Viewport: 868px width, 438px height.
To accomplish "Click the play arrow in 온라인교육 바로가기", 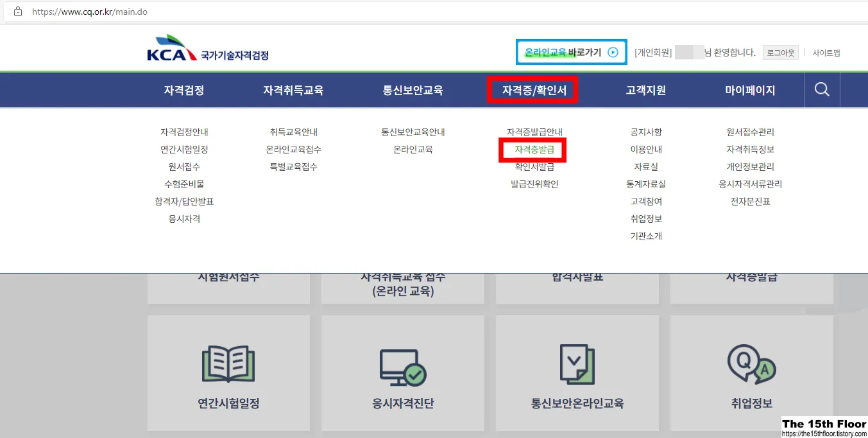I will coord(613,53).
